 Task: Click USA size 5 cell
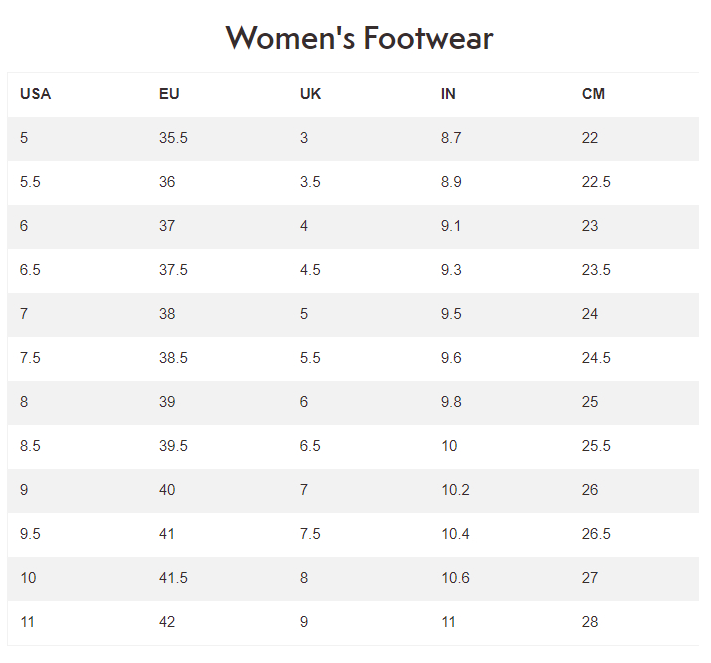coord(24,138)
